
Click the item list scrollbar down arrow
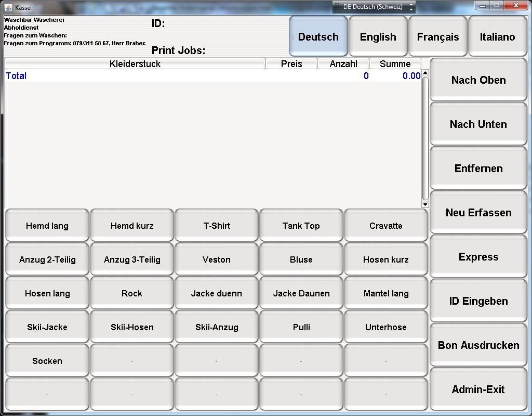(x=425, y=204)
